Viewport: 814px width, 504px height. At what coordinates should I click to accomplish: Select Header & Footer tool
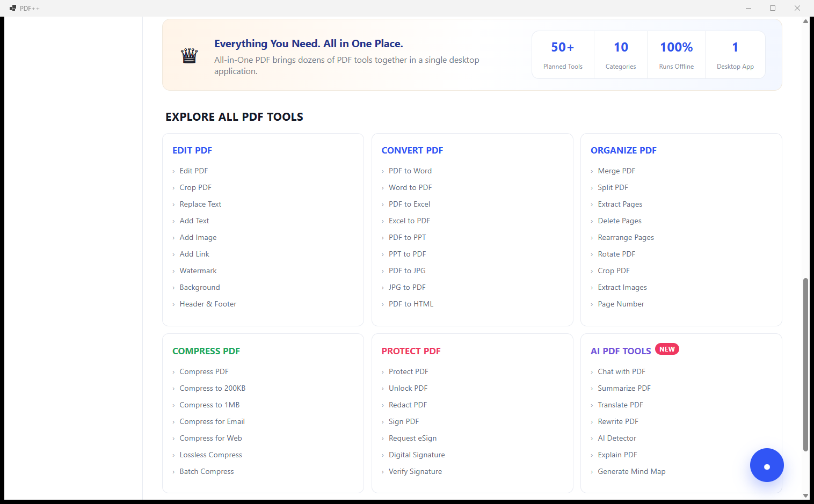click(x=208, y=304)
